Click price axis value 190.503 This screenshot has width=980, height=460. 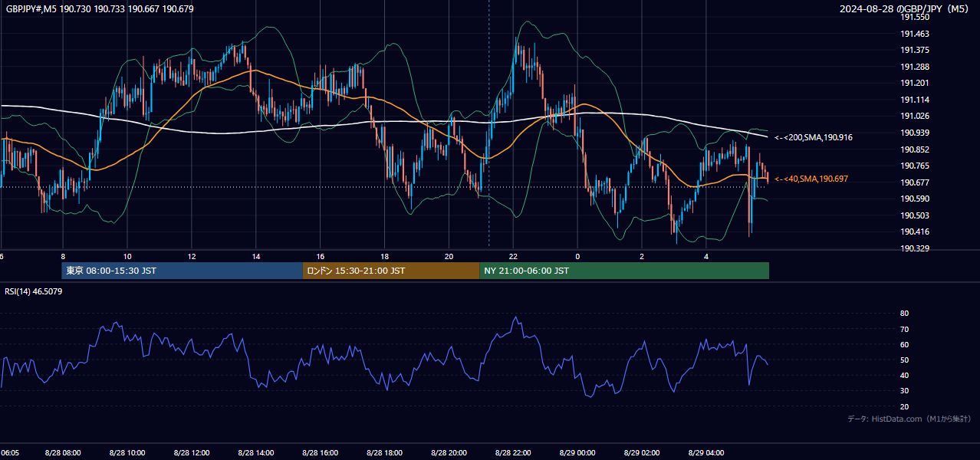click(915, 215)
